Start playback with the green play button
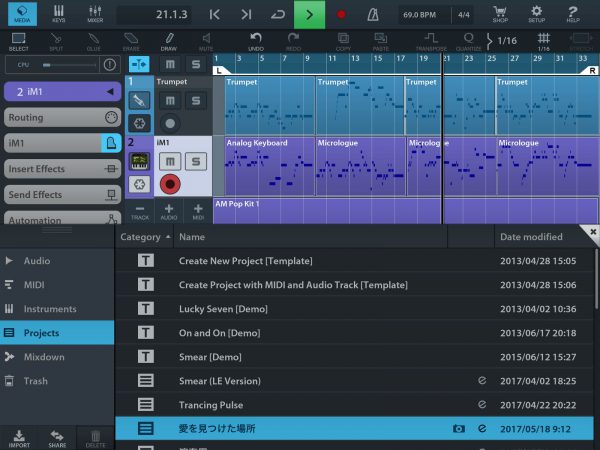 tap(309, 15)
